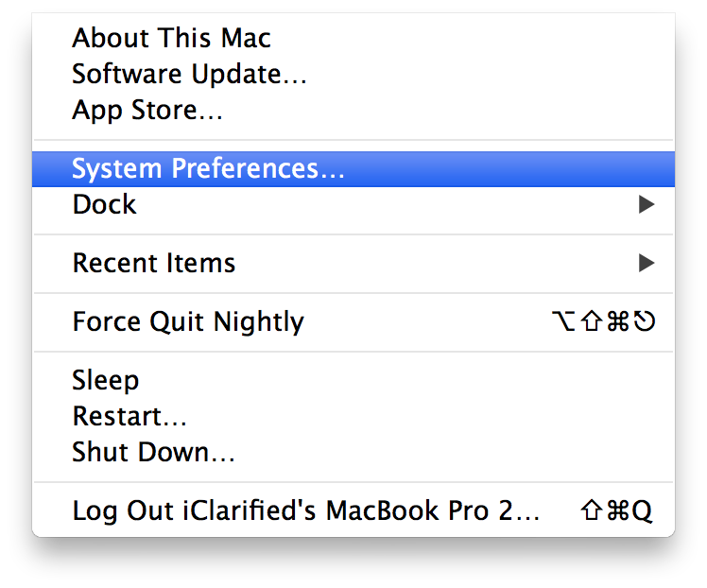Select Shut Down… option
Screen dimensions: 707x588
pos(153,452)
